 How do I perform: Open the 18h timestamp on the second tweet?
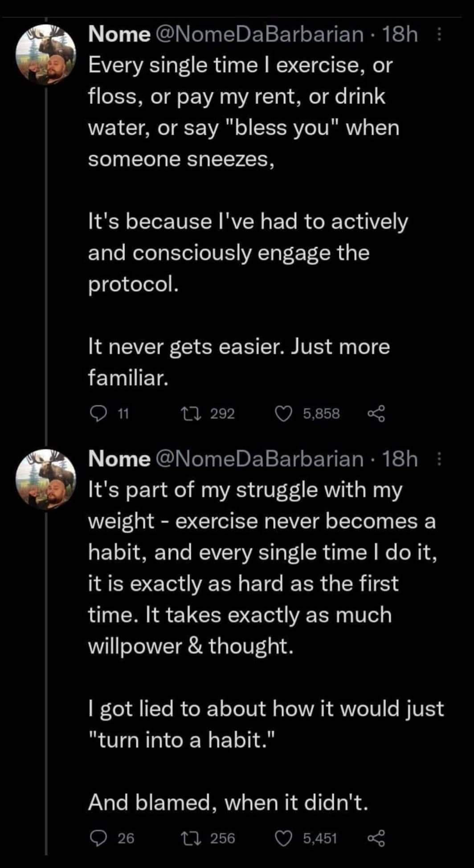(400, 459)
